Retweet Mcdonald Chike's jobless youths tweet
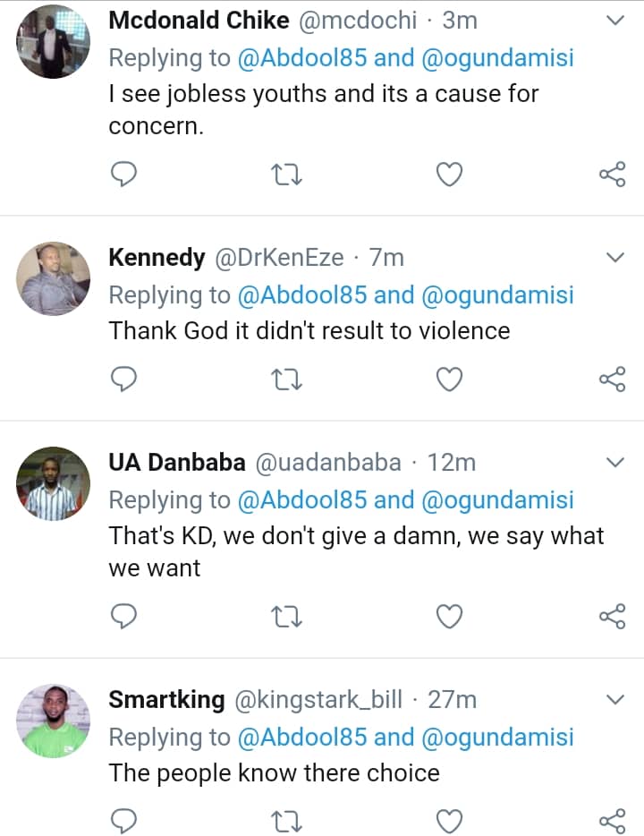This screenshot has height=836, width=644. click(x=286, y=174)
